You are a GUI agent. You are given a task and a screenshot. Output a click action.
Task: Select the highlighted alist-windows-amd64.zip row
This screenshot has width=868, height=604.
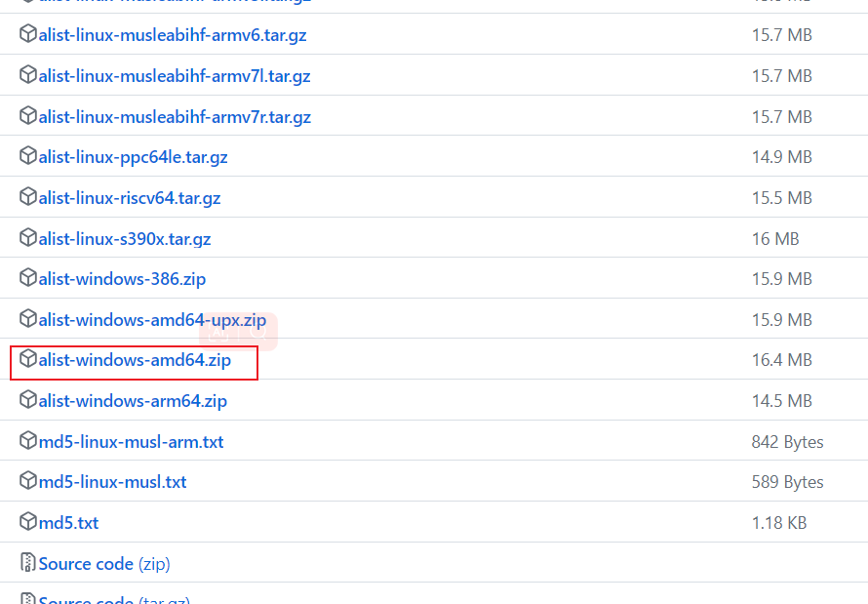(x=134, y=361)
